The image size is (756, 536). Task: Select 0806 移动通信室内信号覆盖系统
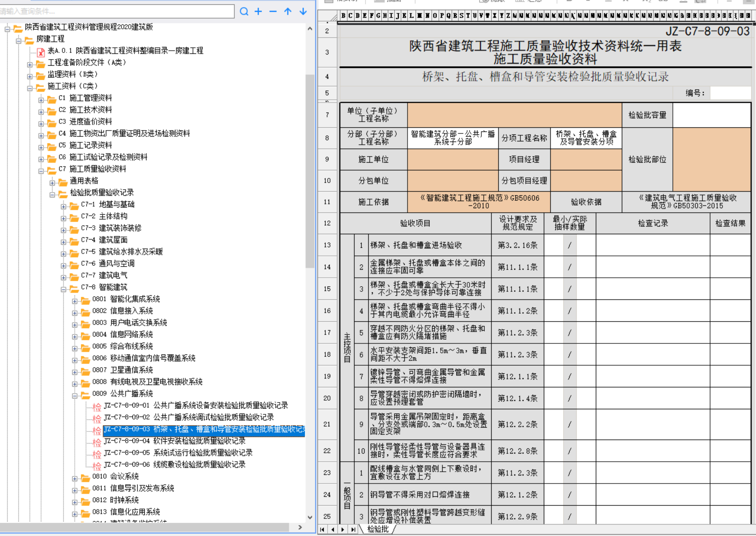click(x=144, y=358)
